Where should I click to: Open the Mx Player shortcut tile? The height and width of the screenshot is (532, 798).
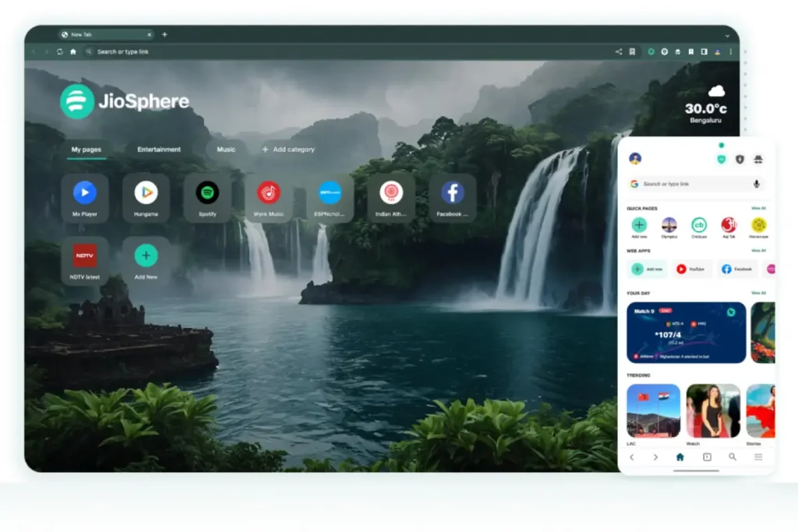[84, 197]
